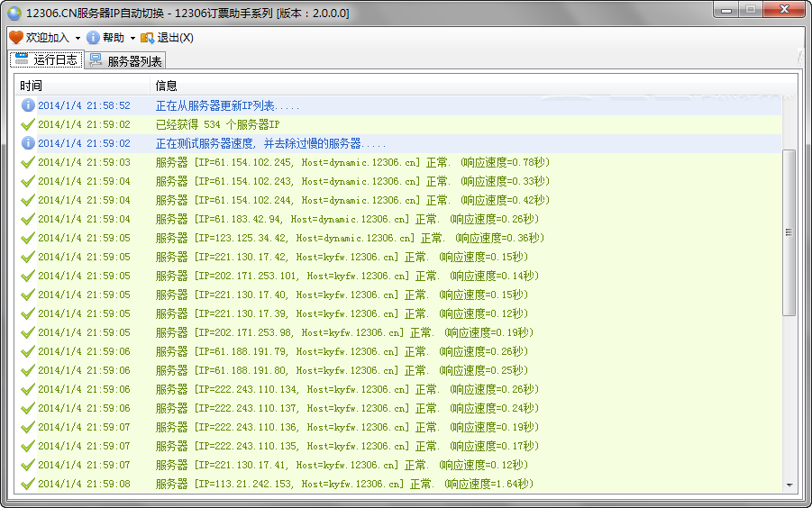
Task: Click check icon for IP 202.171.253.98 row
Action: point(28,332)
